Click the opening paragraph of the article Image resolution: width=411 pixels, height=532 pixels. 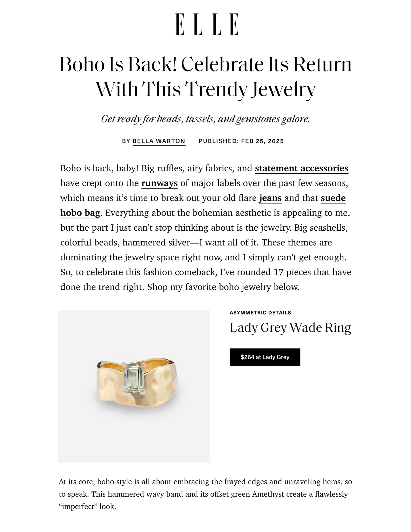point(205,227)
